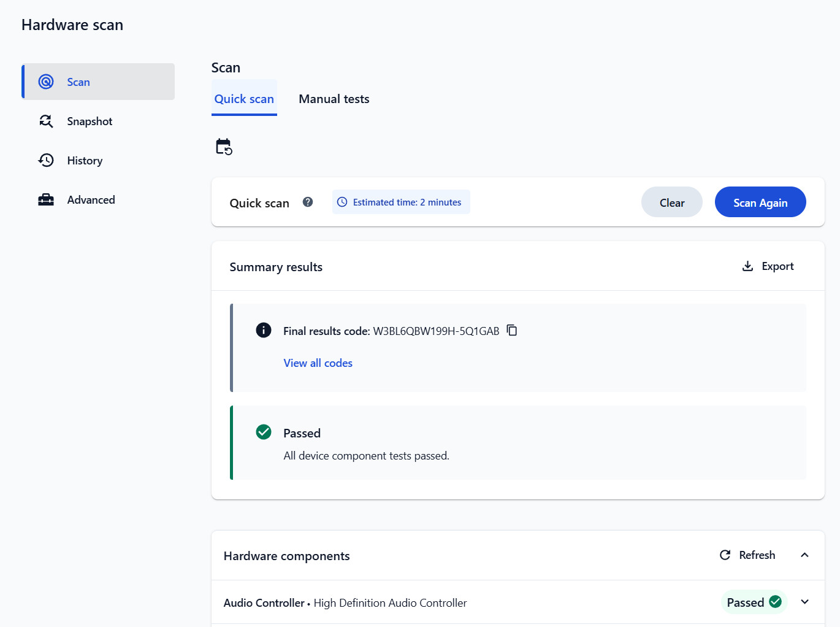
Task: Click the info icon beside results code
Action: pos(264,330)
